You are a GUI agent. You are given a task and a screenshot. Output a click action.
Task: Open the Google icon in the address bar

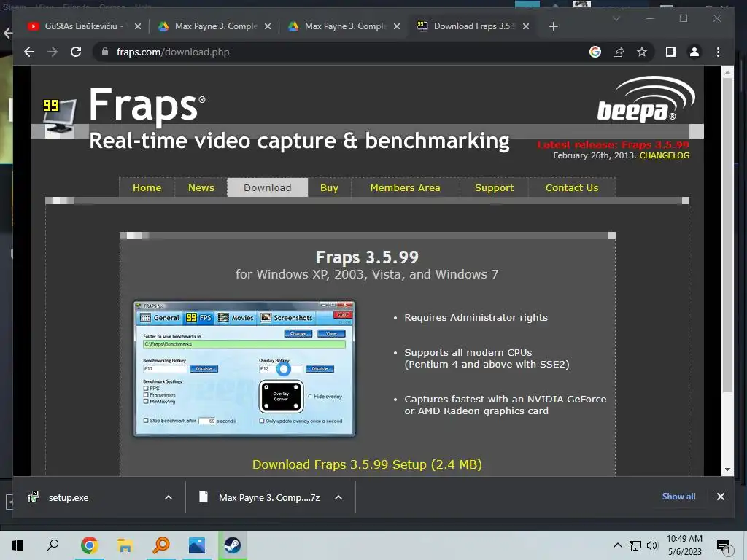(595, 52)
